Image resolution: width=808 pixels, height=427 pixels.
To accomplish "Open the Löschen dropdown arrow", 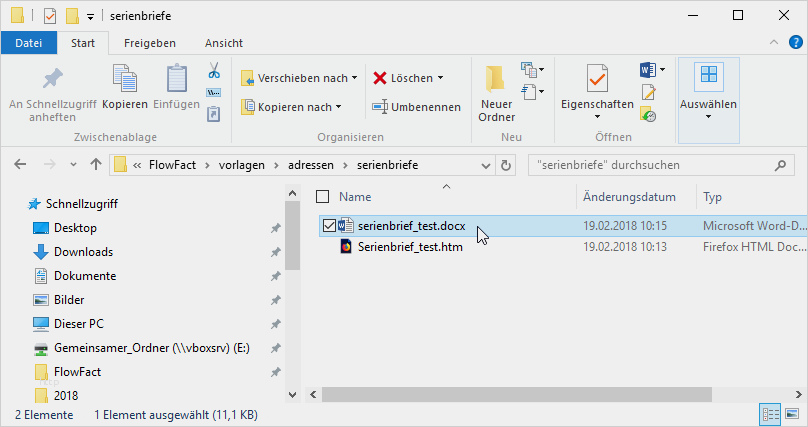I will (441, 78).
